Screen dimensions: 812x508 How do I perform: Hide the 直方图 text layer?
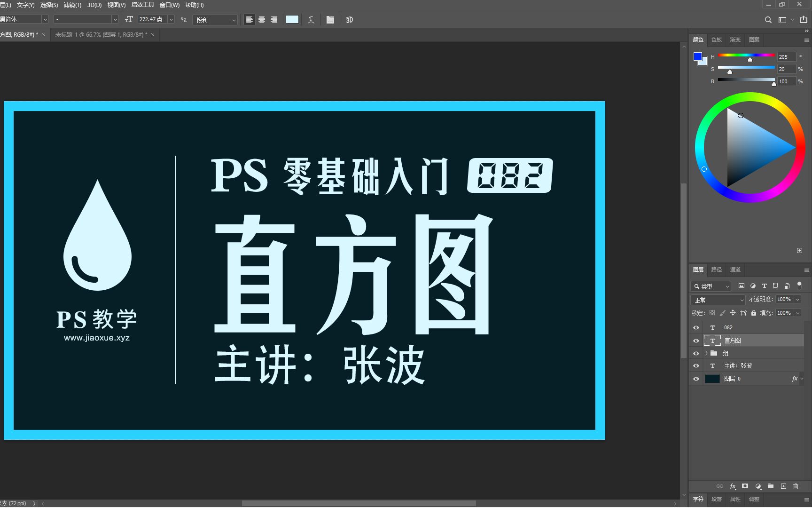(696, 341)
